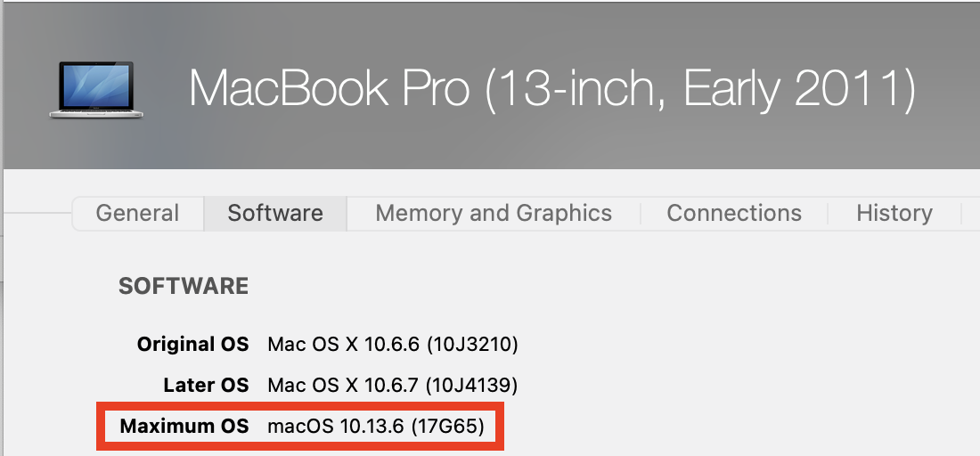Click the "Original OS" label

pos(192,344)
